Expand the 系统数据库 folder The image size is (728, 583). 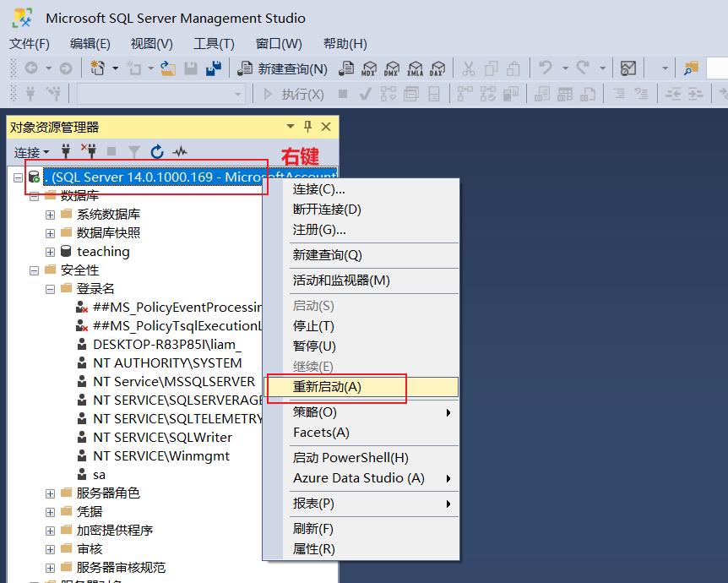tap(50, 215)
